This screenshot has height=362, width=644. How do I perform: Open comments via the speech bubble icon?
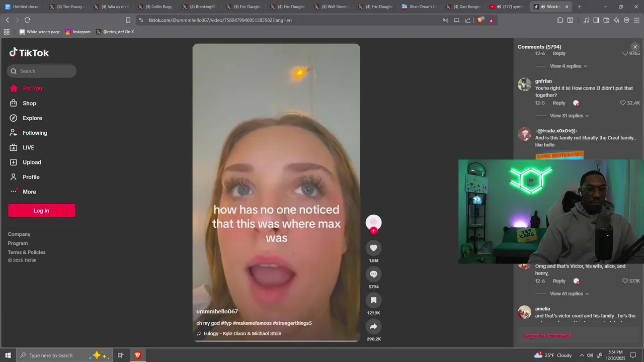tap(373, 274)
